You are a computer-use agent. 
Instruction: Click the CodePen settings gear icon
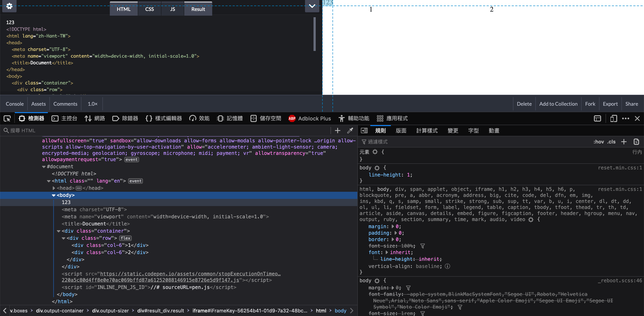[9, 6]
